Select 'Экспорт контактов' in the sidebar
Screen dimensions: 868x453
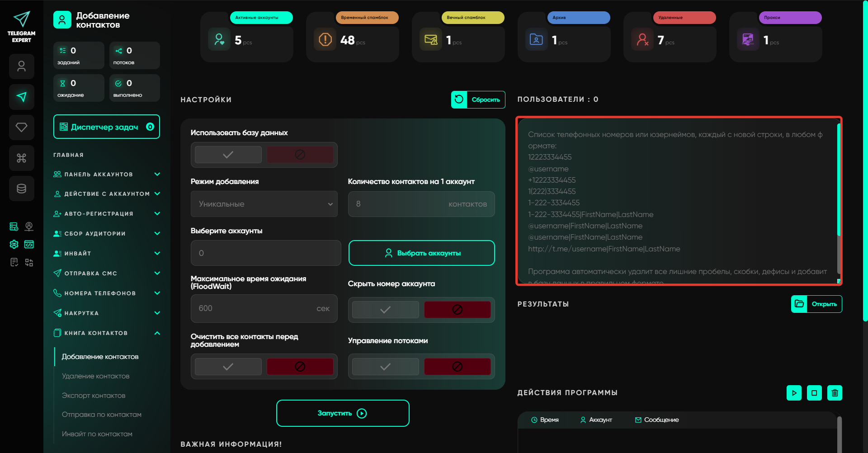(x=94, y=396)
